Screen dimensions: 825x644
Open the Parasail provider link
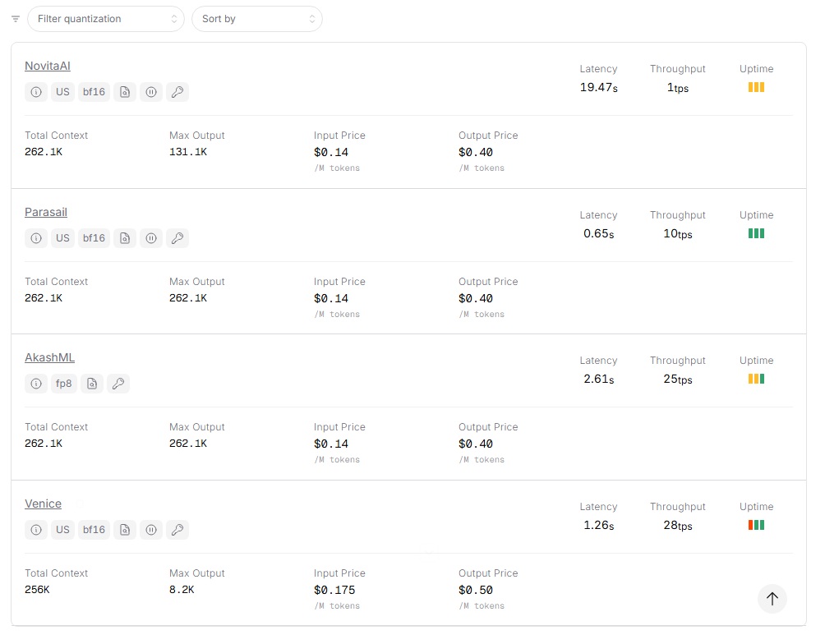pyautogui.click(x=46, y=212)
